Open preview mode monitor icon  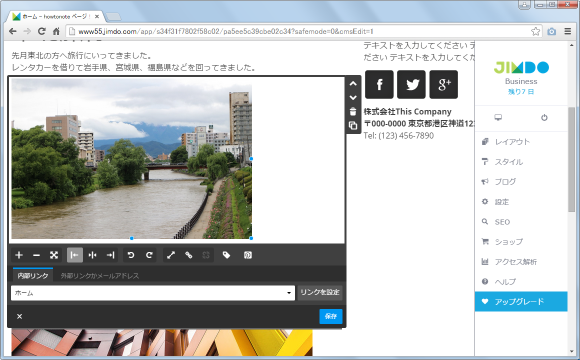pyautogui.click(x=498, y=118)
